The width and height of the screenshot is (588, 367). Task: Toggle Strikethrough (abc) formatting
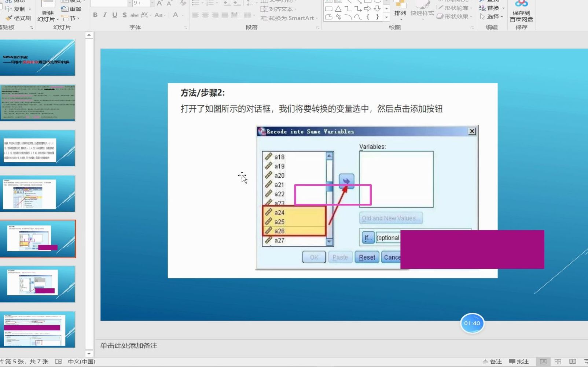tap(135, 15)
